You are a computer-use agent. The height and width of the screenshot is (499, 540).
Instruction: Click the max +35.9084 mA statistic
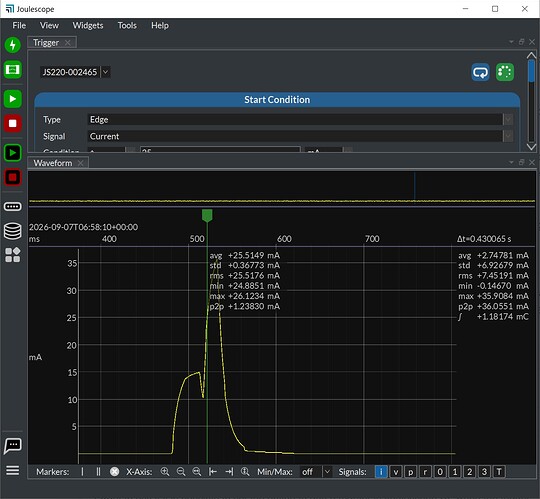click(x=493, y=296)
